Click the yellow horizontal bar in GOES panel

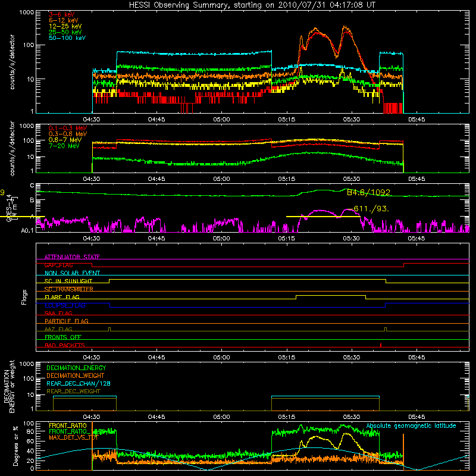[x=323, y=217]
